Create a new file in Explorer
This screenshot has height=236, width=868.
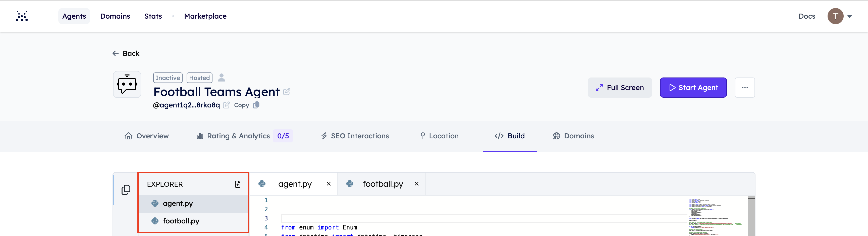tap(238, 184)
